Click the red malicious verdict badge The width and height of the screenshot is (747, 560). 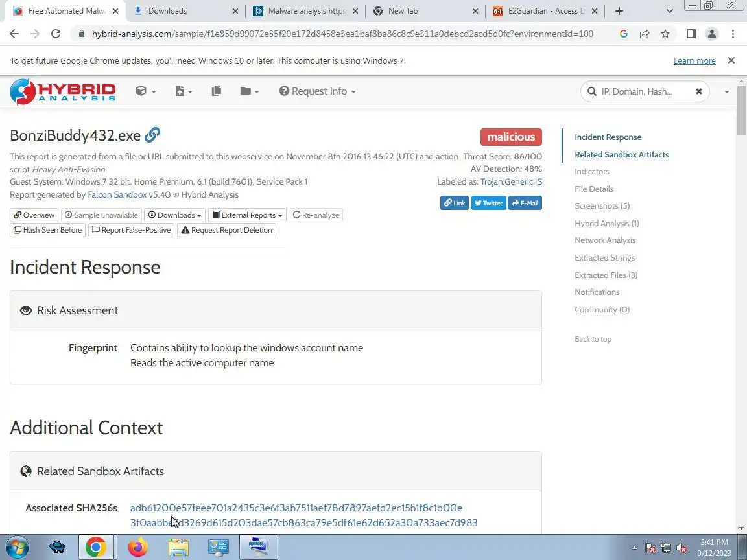511,137
